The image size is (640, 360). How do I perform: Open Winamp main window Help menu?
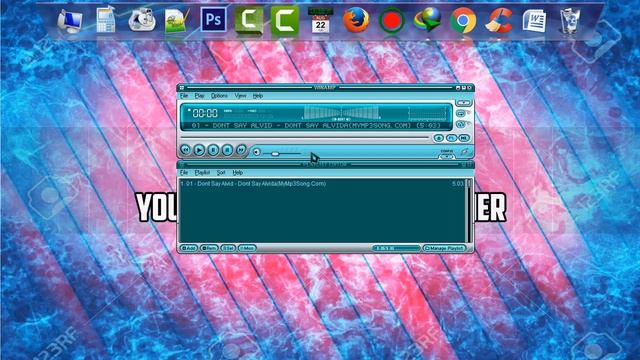coord(258,96)
